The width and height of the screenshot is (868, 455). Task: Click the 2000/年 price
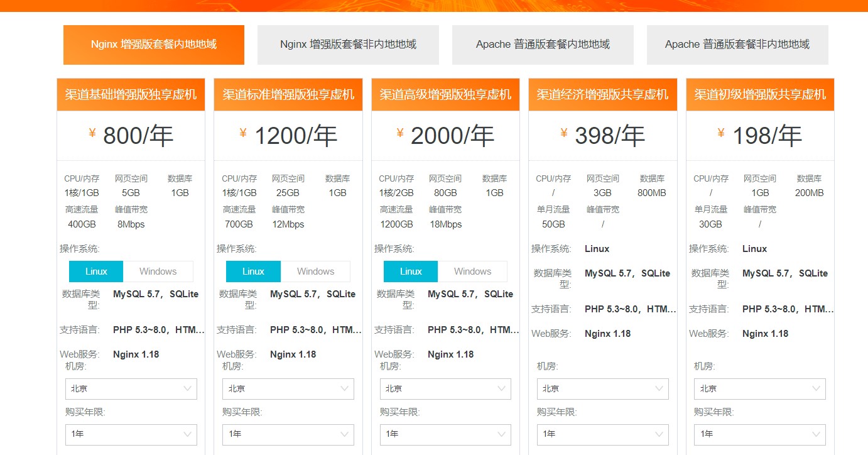(452, 136)
